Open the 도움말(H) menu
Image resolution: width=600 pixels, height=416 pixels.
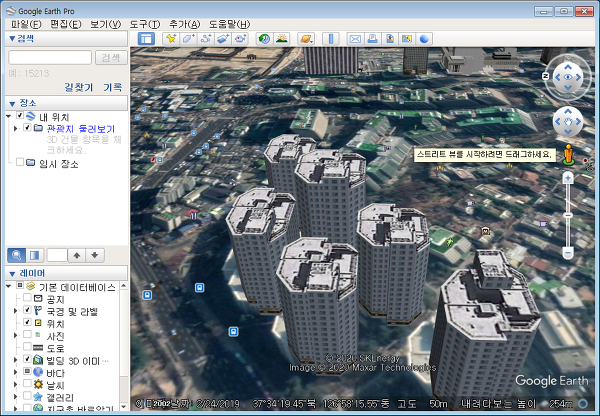click(x=229, y=24)
